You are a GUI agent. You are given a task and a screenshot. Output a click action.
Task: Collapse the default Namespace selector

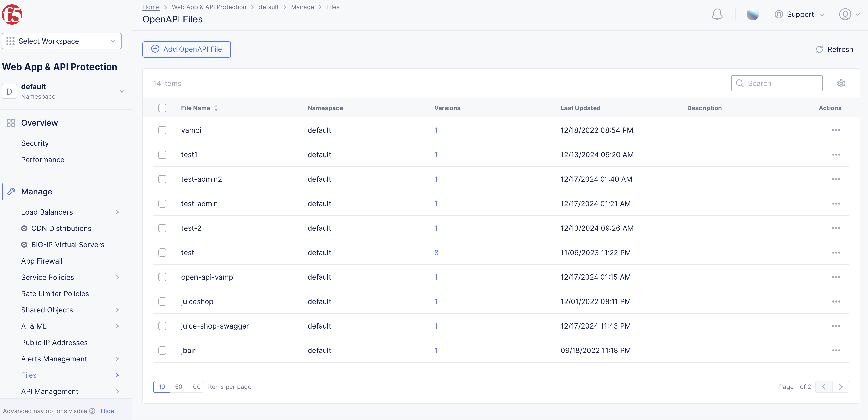click(x=121, y=91)
